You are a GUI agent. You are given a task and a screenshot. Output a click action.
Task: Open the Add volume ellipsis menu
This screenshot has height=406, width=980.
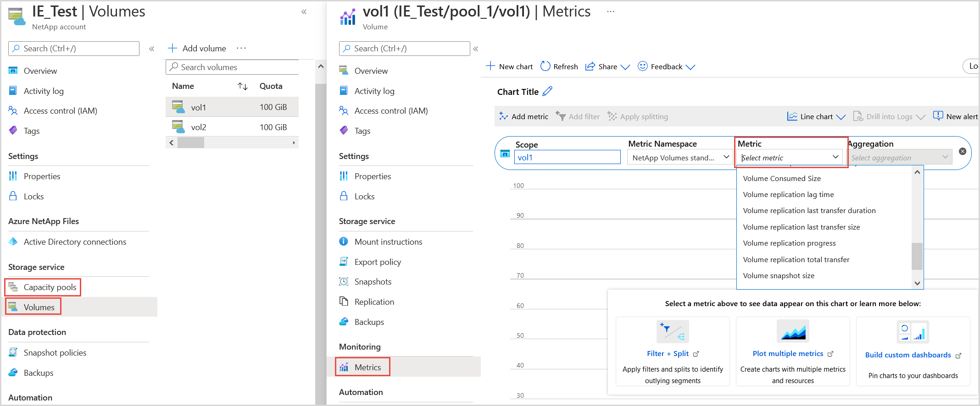(x=241, y=48)
